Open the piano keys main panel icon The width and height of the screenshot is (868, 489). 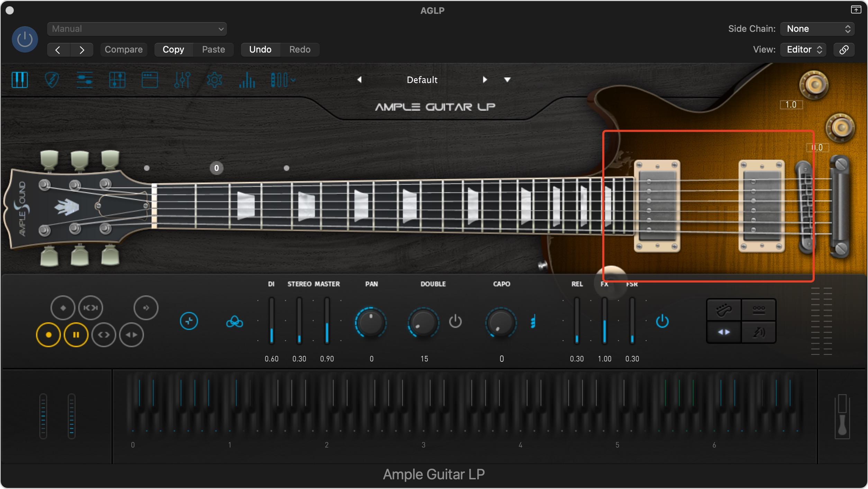pos(20,80)
